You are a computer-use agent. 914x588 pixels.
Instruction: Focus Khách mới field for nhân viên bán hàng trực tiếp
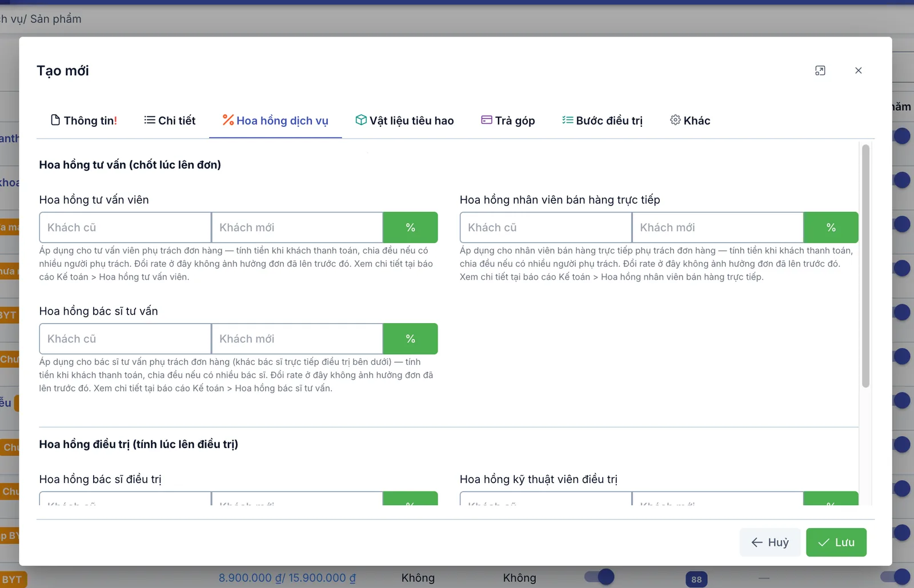click(x=717, y=227)
